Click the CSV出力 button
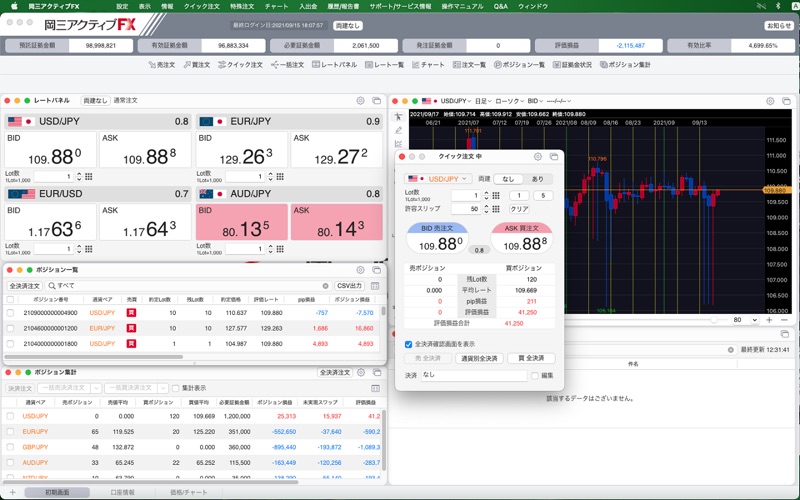Viewport: 800px width, 500px height. coord(349,286)
